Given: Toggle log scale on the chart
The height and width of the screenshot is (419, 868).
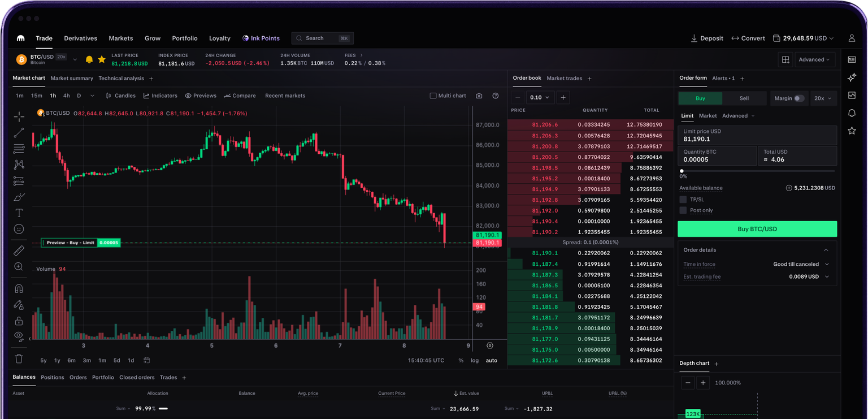Looking at the screenshot, I should pos(475,360).
